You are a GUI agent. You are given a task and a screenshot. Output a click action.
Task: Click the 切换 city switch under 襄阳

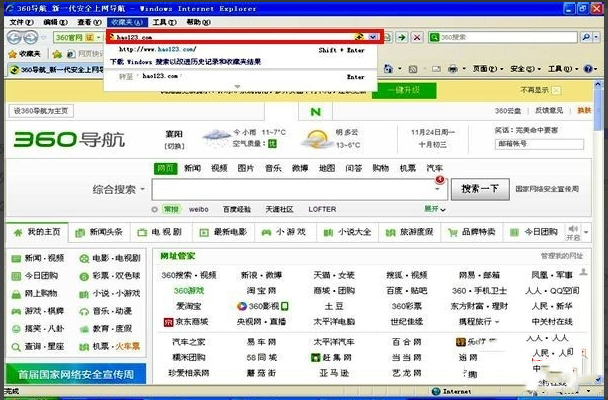tap(174, 146)
